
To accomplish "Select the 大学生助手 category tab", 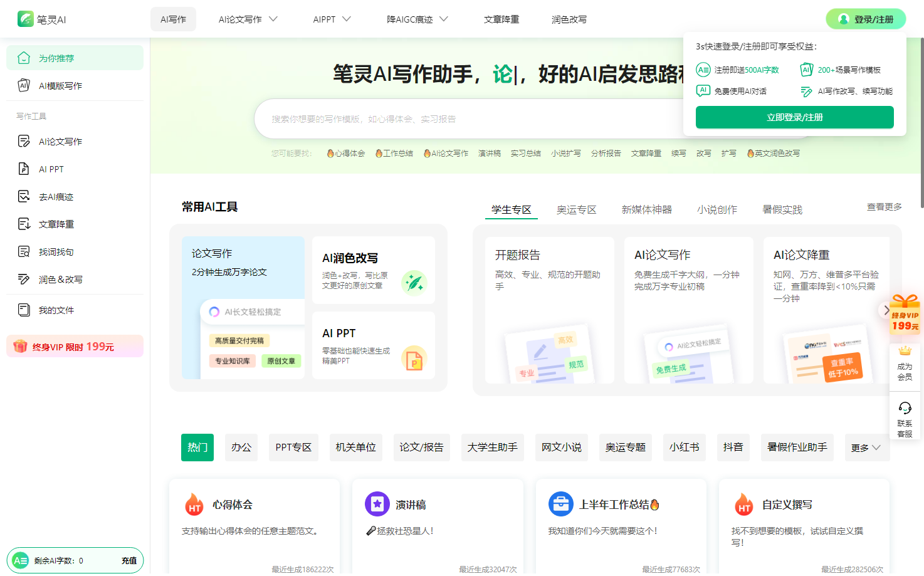I will pos(493,448).
